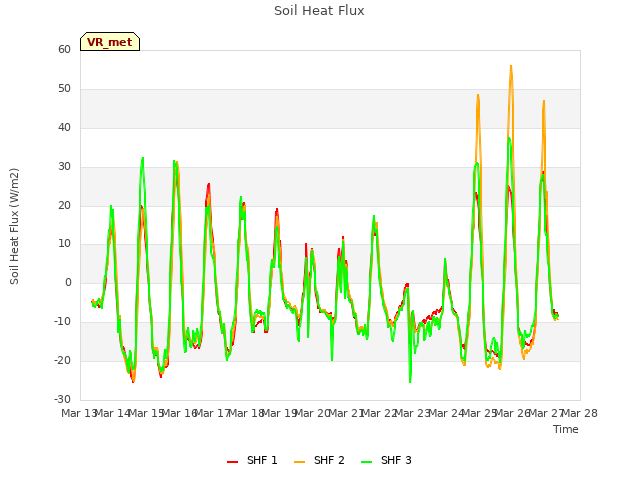This screenshot has width=640, height=480.
Task: Click the VR_met annotation label
Action: pos(110,42)
